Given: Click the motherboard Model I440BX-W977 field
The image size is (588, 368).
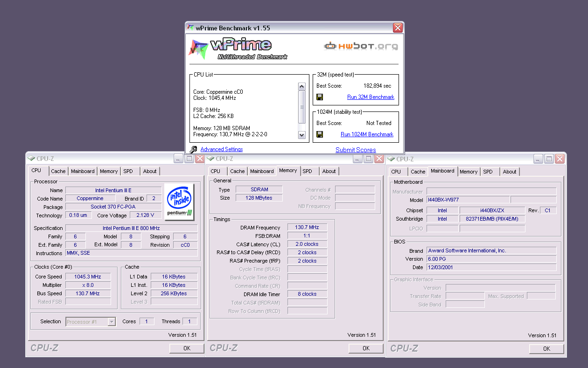Looking at the screenshot, I should (468, 200).
